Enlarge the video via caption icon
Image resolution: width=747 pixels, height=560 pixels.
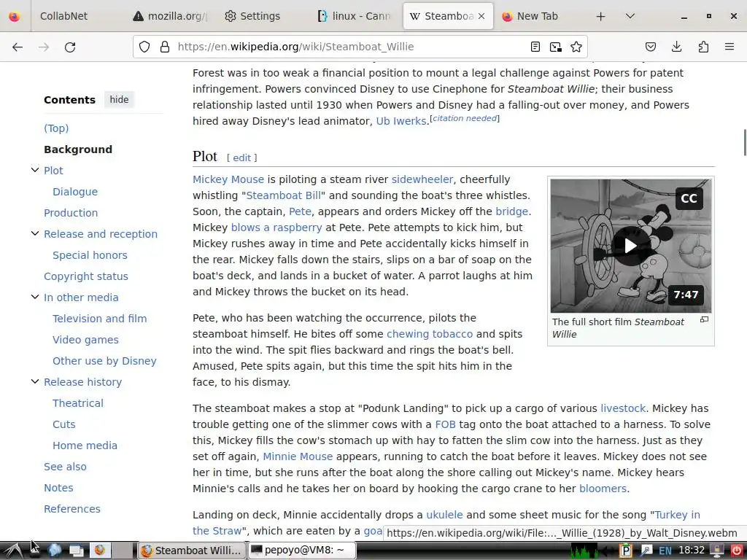coord(704,319)
